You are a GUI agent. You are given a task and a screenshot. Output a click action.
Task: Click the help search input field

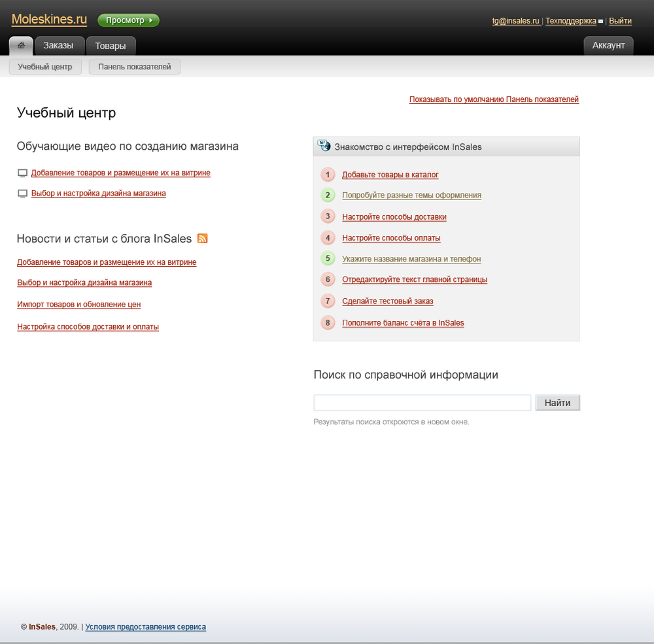[x=422, y=403]
